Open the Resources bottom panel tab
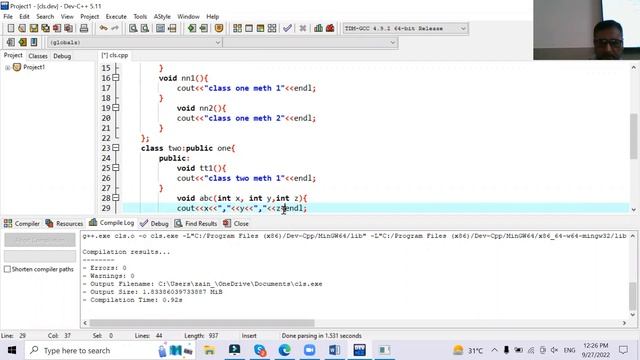 64,223
